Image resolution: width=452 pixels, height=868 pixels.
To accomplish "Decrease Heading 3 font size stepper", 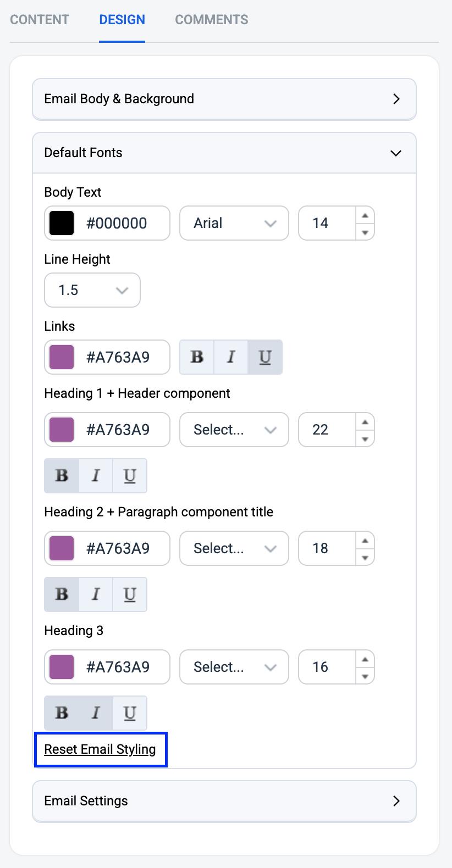I will tap(365, 676).
